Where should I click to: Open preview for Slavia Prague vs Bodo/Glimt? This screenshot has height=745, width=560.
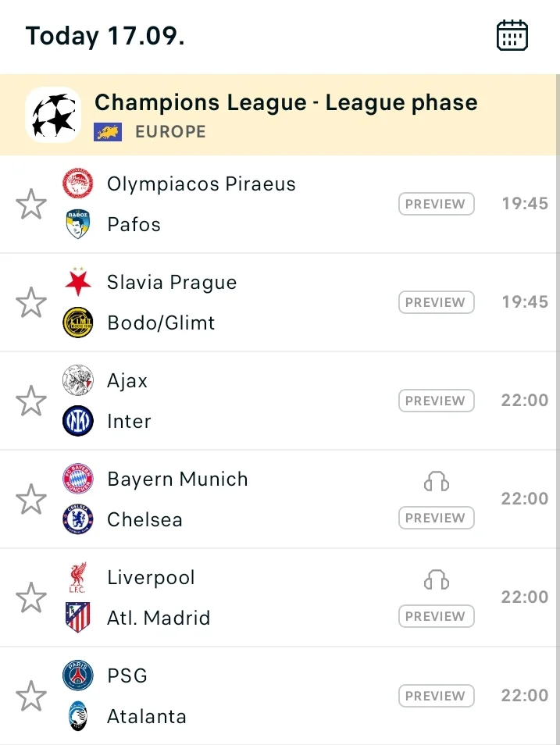[437, 302]
